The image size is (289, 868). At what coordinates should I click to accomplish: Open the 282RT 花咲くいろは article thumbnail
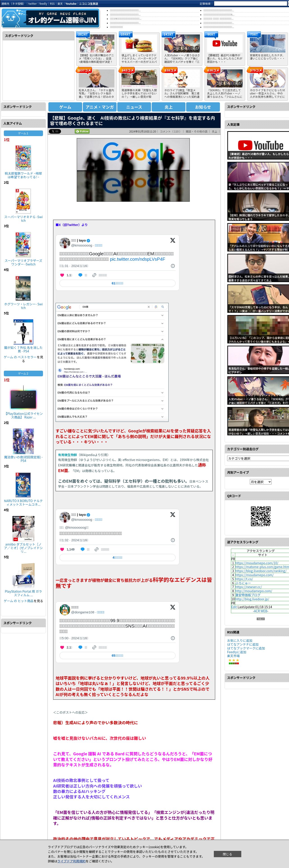pos(97,43)
